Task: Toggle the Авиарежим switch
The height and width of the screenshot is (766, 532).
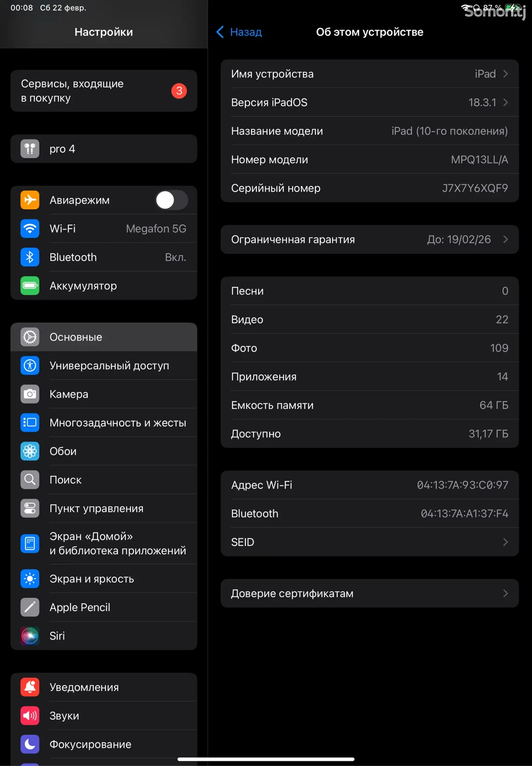Action: point(172,200)
